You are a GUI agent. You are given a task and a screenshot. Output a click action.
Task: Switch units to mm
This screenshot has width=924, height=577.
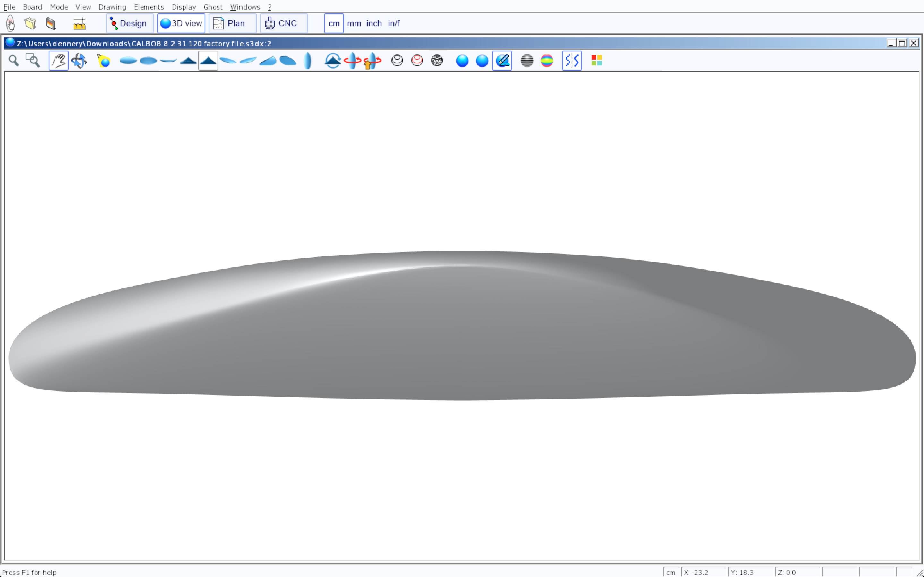354,23
